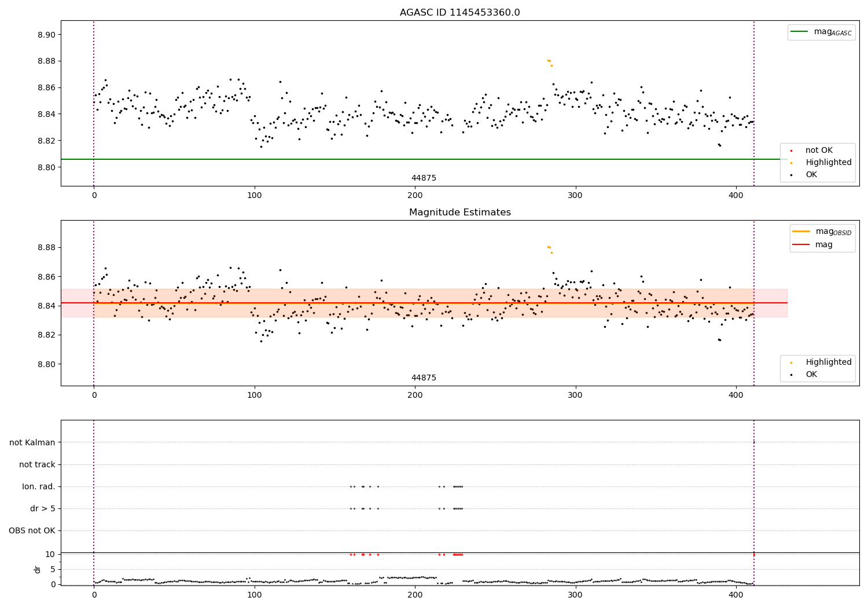Viewport: 868px width, 608px height.
Task: Click the 'not track' axis label
Action: (x=37, y=465)
